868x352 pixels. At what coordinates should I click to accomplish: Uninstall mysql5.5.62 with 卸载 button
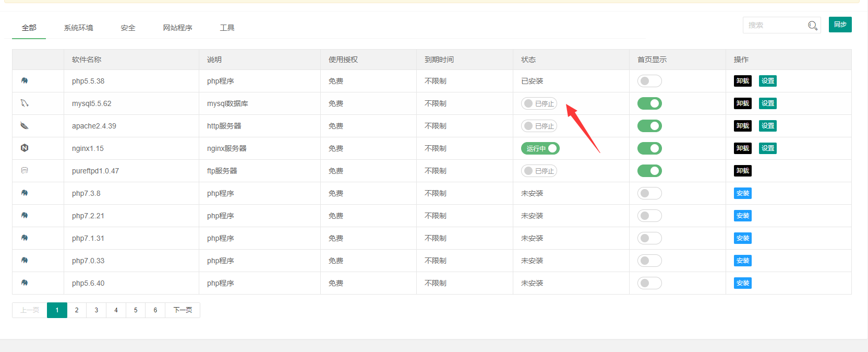pyautogui.click(x=743, y=103)
